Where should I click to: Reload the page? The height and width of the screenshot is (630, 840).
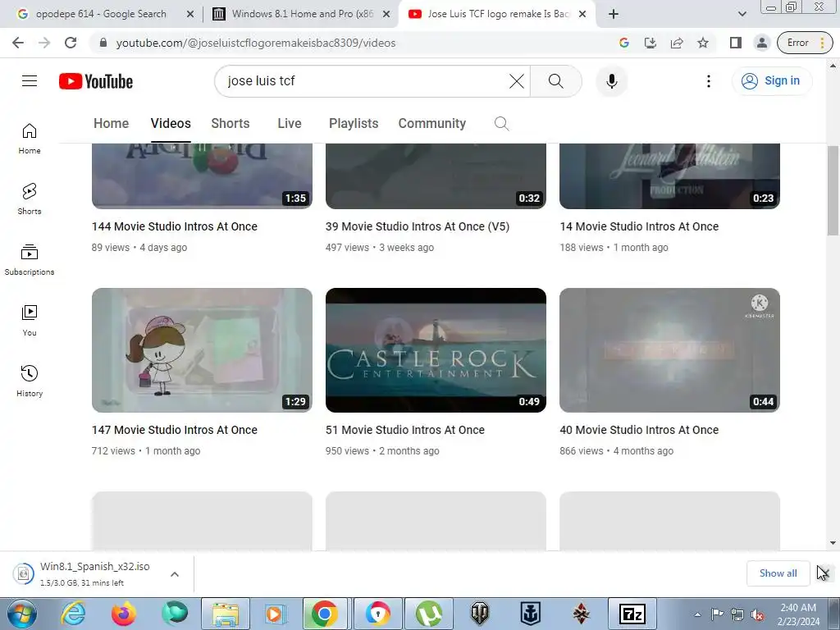[x=71, y=43]
